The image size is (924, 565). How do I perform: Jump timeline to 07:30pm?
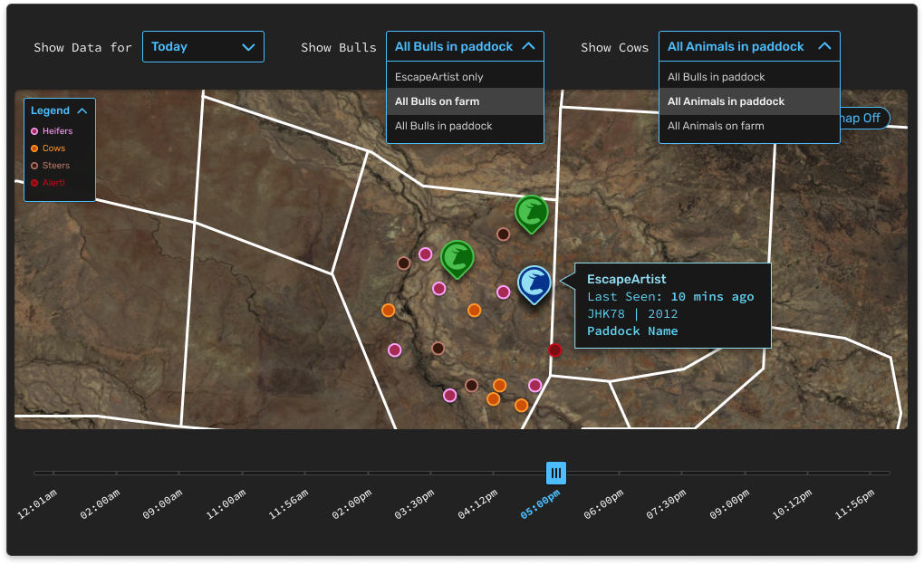click(x=666, y=504)
